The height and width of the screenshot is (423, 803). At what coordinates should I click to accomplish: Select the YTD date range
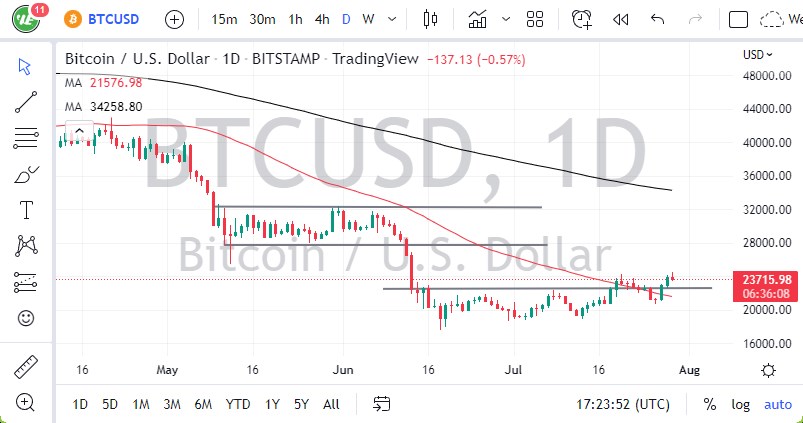click(x=237, y=404)
